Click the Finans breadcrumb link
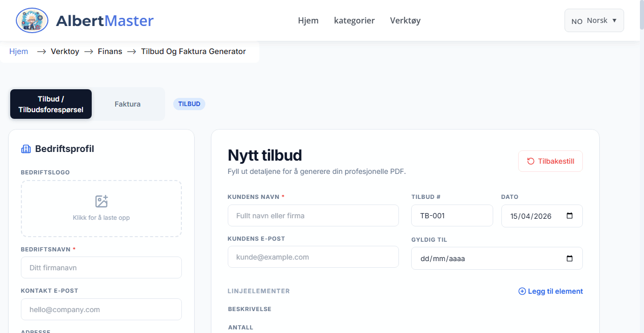Viewport: 644px width, 333px height. pos(110,52)
